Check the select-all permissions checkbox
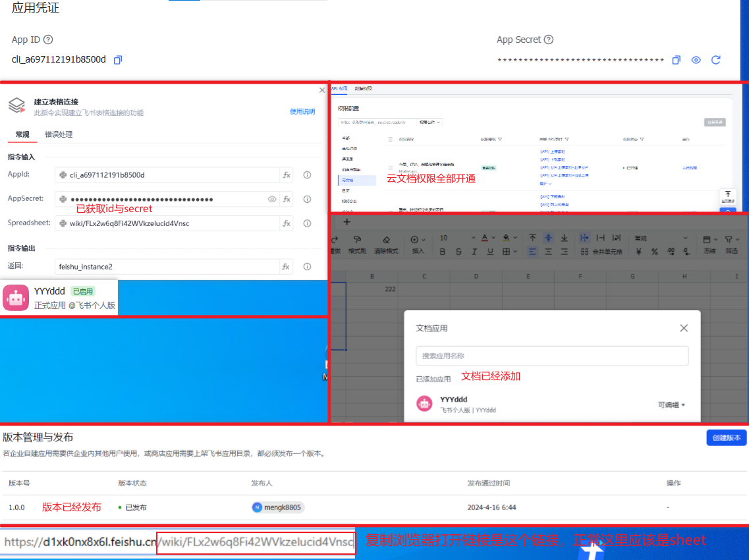The width and height of the screenshot is (749, 560). (390, 140)
